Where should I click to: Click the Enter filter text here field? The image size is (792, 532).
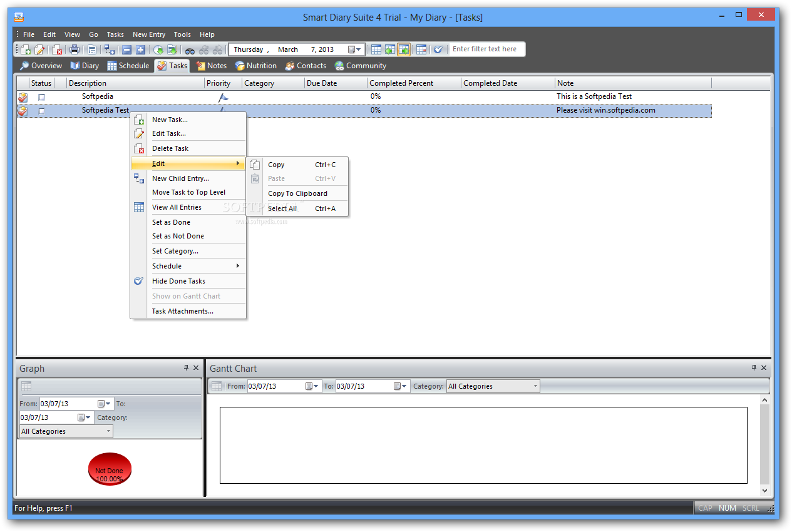(x=486, y=49)
